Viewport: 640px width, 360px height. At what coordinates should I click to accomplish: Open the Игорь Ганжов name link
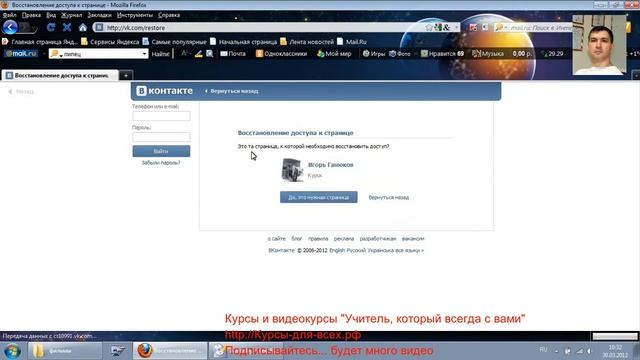331,165
